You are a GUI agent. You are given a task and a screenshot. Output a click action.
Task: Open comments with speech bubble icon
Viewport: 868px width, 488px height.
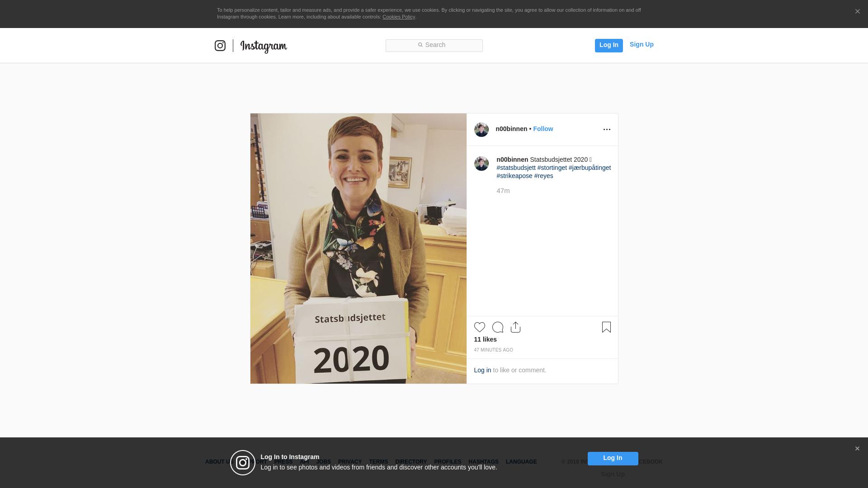tap(498, 327)
